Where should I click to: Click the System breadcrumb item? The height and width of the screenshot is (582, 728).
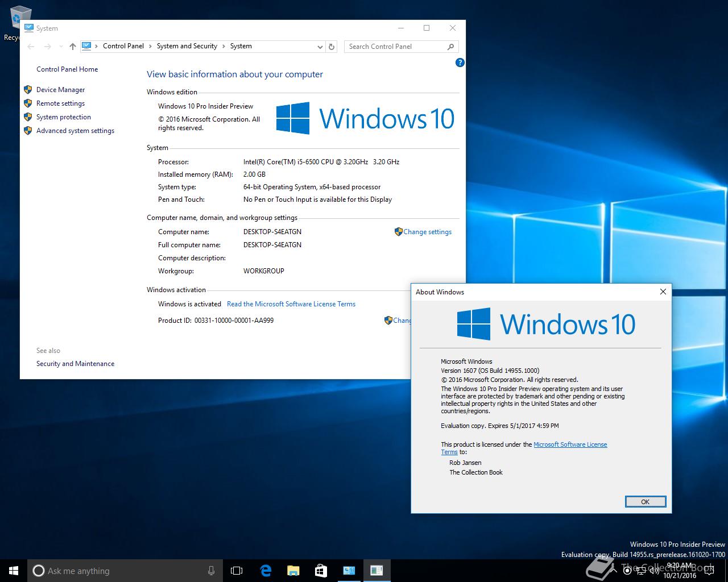click(x=241, y=46)
